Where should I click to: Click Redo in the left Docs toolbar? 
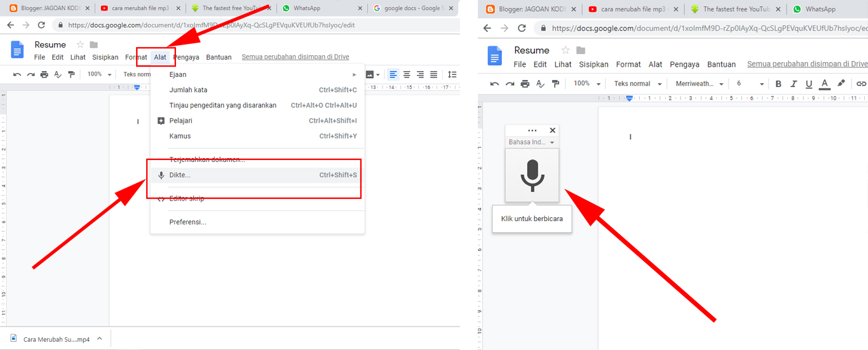31,74
